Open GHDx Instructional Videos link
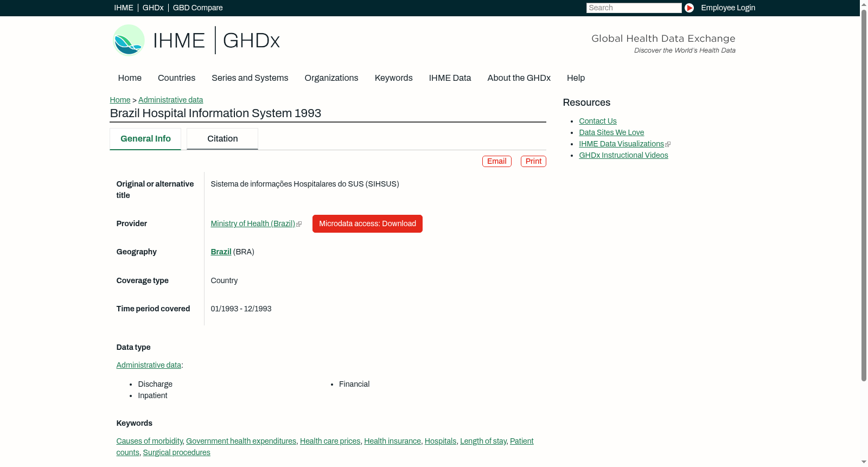Screen dimensions: 868x467 [x=623, y=155]
